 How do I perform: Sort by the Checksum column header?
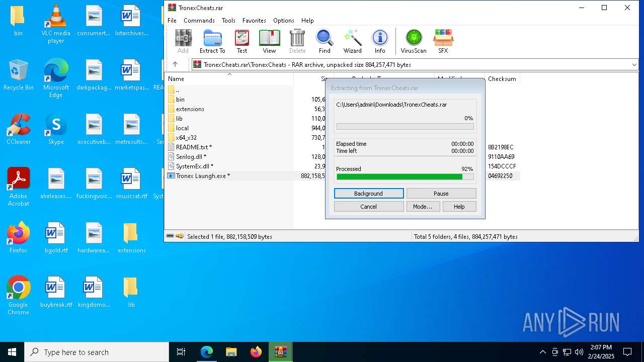click(502, 79)
